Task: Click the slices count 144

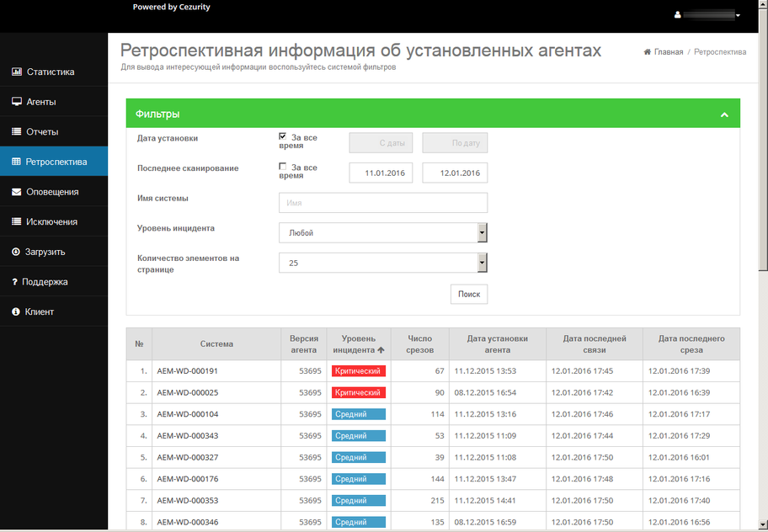Action: [437, 479]
